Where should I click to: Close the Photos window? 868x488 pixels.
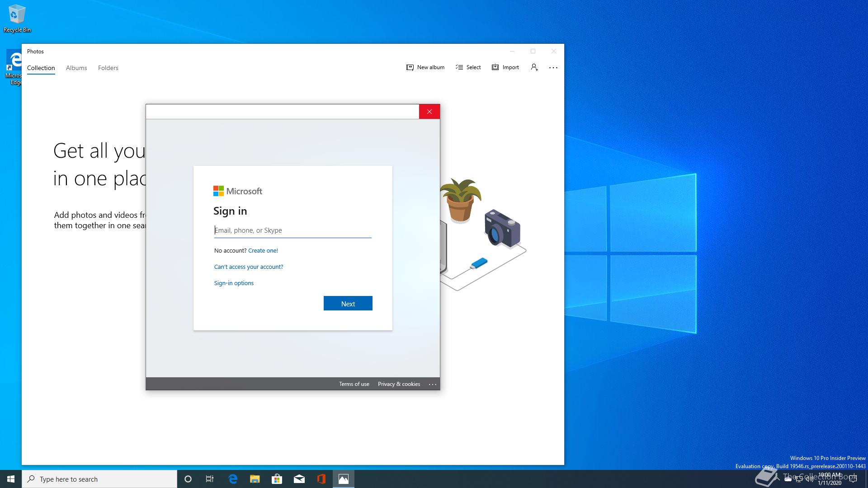click(x=554, y=51)
